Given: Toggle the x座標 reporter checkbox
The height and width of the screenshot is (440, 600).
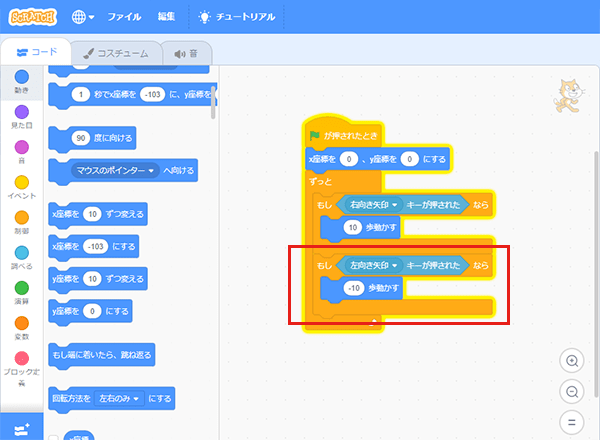Looking at the screenshot, I should pos(54,438).
